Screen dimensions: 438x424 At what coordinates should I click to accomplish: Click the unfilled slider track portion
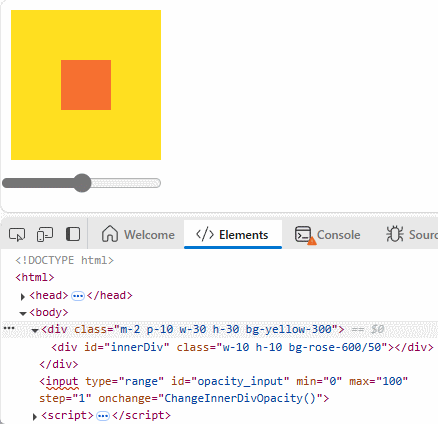[126, 183]
